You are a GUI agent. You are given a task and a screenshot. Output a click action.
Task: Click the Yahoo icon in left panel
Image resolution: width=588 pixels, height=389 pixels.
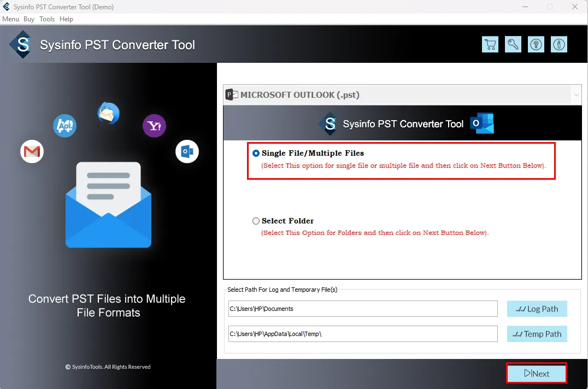pyautogui.click(x=154, y=126)
